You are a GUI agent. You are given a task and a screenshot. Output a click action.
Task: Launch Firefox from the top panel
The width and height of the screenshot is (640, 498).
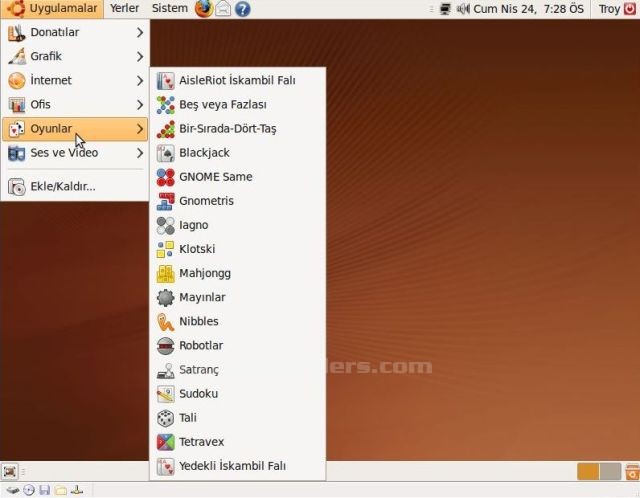click(x=204, y=9)
